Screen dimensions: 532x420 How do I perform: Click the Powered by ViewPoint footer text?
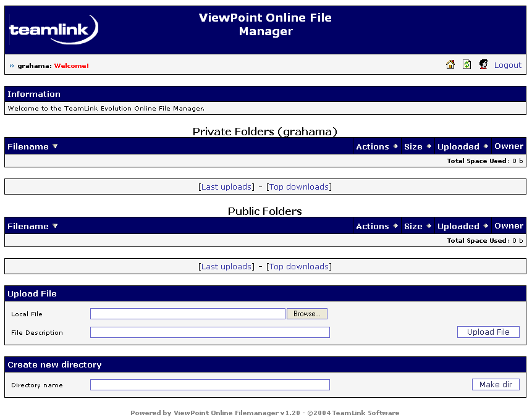(264, 413)
